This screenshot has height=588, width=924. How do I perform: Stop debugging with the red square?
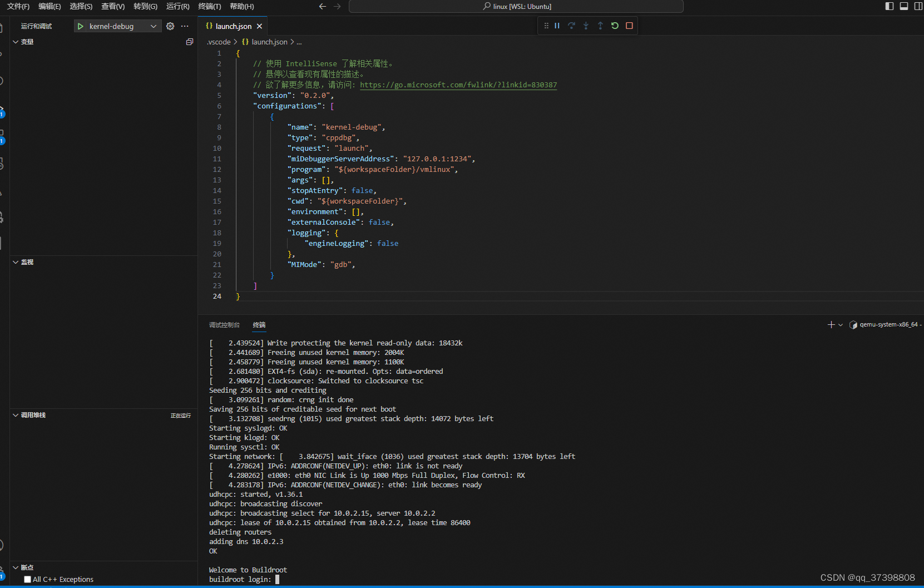pos(629,26)
